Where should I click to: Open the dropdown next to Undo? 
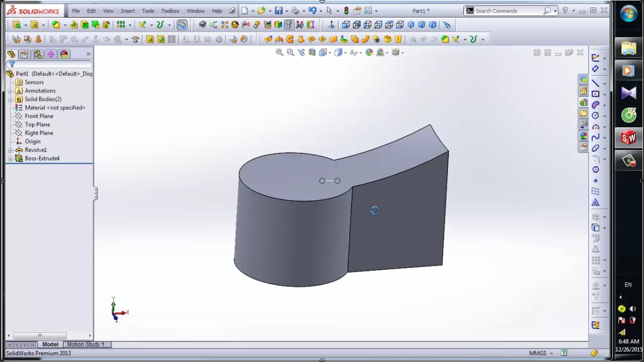pos(320,11)
